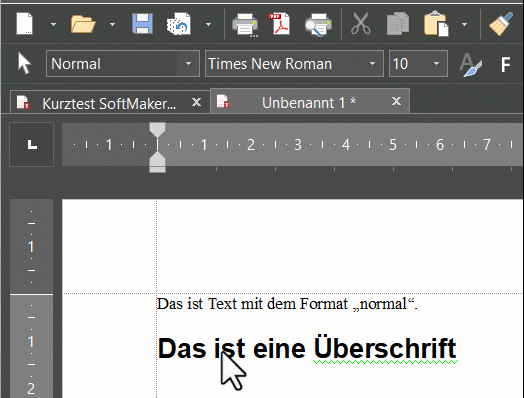The width and height of the screenshot is (524, 398).
Task: Toggle bold with the F button
Action: tap(506, 64)
